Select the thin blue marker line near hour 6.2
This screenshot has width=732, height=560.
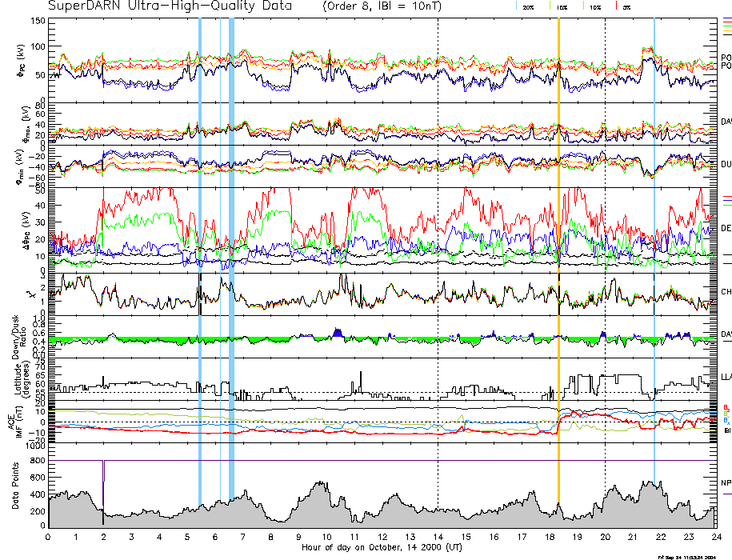[220, 259]
